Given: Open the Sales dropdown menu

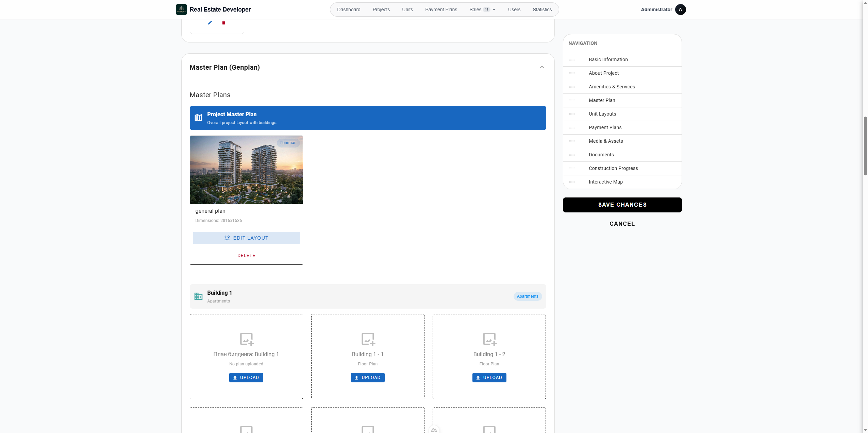Looking at the screenshot, I should [482, 10].
